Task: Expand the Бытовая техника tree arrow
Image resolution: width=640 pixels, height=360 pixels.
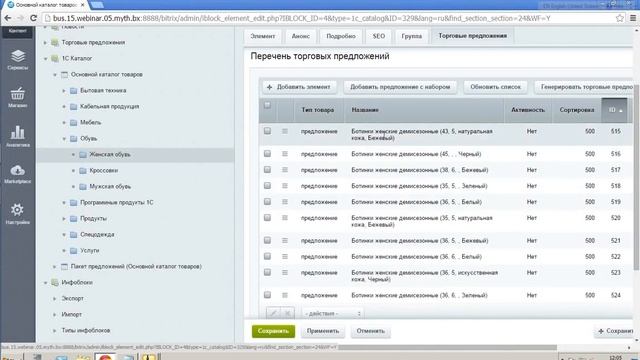Action: click(64, 91)
